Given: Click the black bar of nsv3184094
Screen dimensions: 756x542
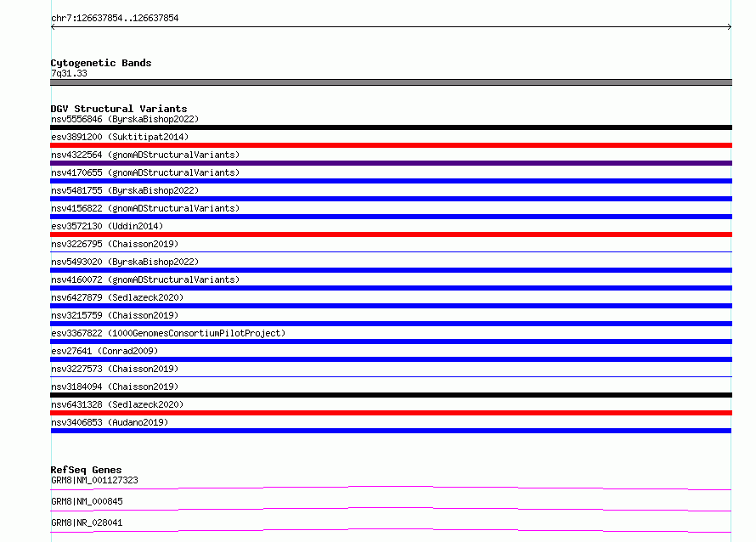Looking at the screenshot, I should (391, 395).
